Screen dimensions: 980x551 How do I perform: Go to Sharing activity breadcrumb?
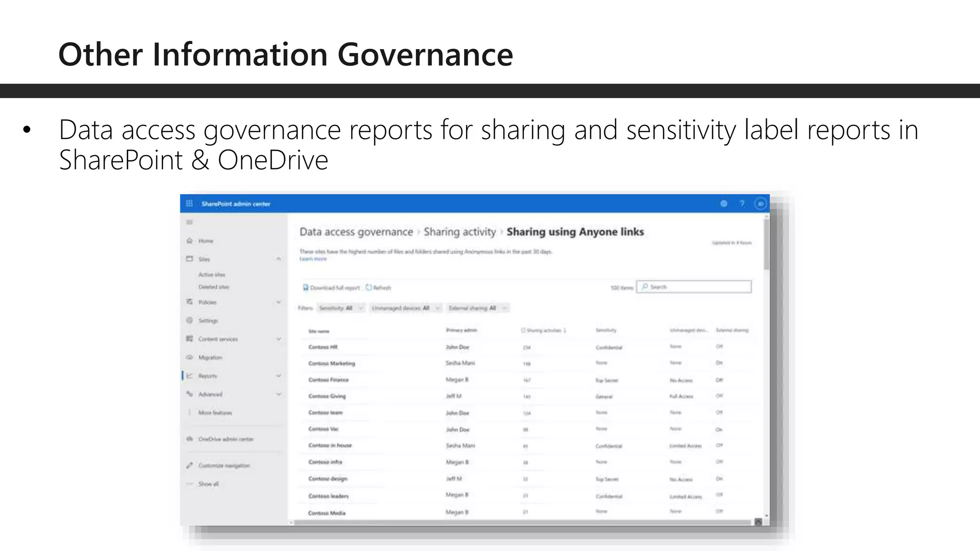pos(459,232)
